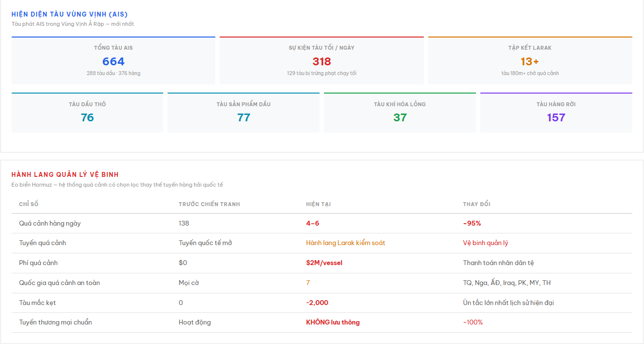This screenshot has width=644, height=344.
Task: Open the Tập kết Larak 13+ card
Action: [x=530, y=61]
